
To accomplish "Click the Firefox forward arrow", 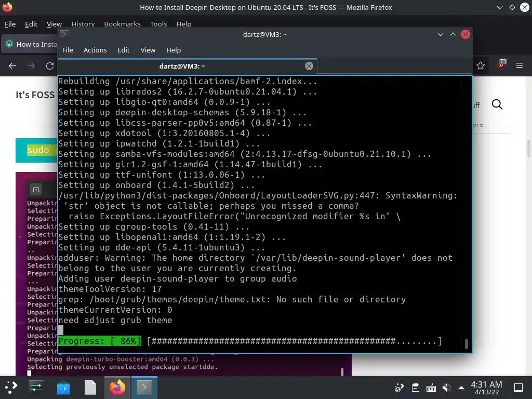I will [x=31, y=66].
